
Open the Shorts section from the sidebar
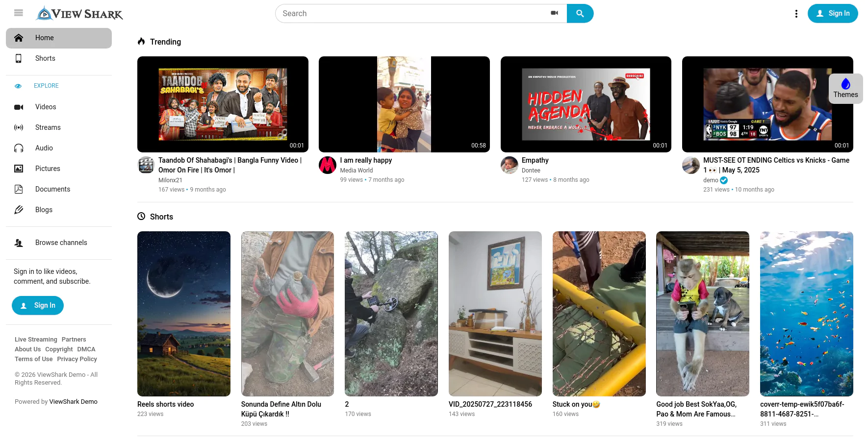point(45,58)
